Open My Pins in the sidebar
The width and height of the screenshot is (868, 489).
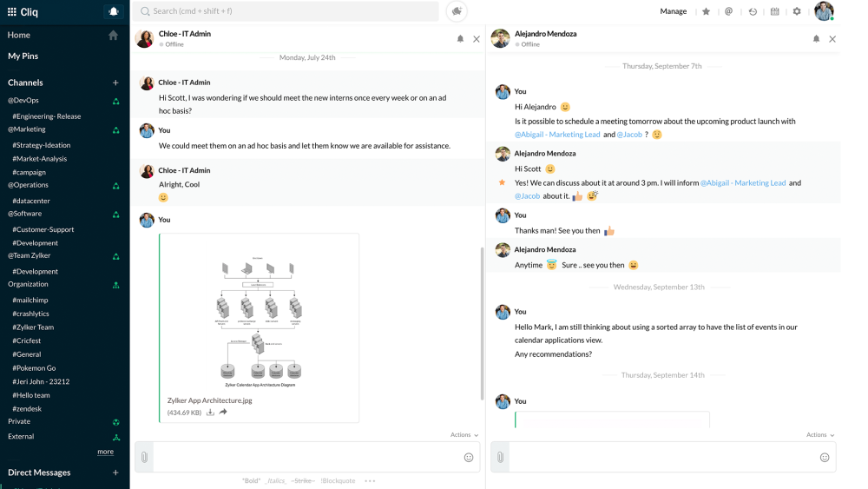[x=23, y=56]
